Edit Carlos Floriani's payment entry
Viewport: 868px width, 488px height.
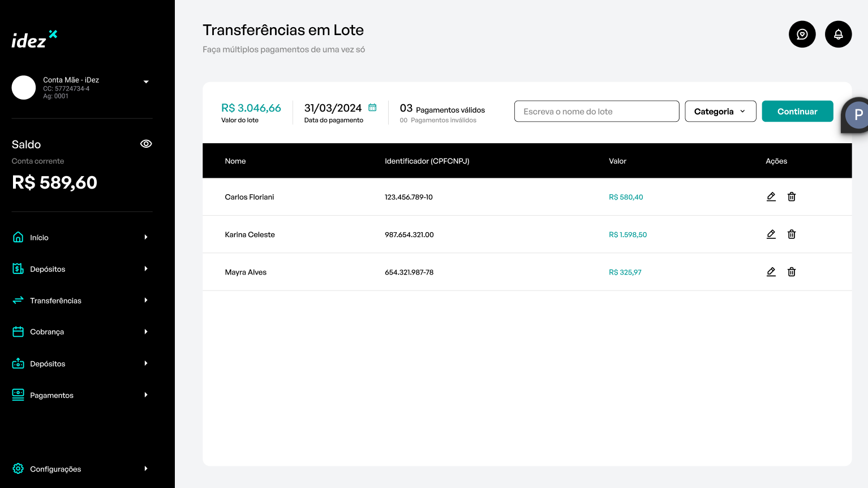[771, 196]
